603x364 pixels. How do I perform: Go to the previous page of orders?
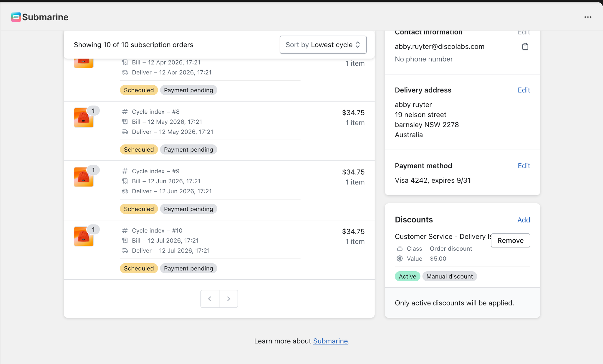coord(210,299)
